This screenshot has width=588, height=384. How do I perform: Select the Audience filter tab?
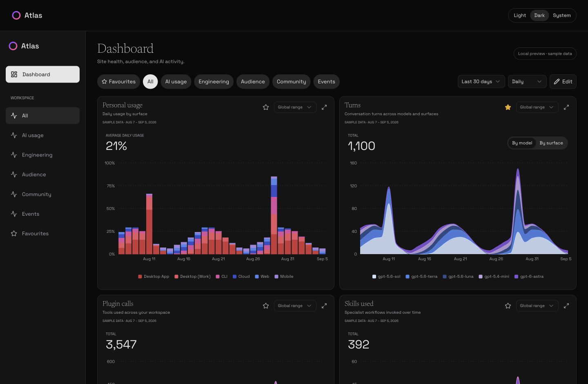pyautogui.click(x=253, y=82)
